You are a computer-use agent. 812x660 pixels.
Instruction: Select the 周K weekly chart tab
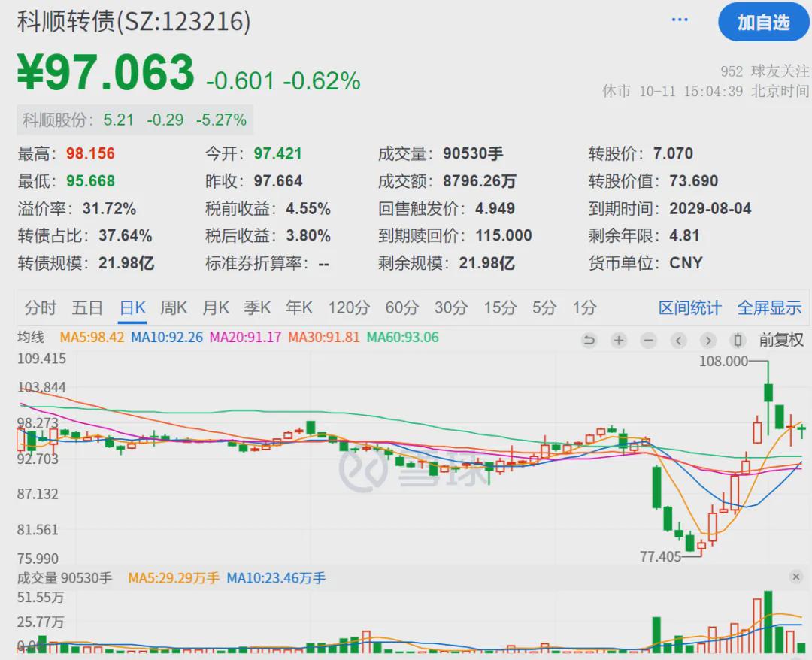[174, 308]
